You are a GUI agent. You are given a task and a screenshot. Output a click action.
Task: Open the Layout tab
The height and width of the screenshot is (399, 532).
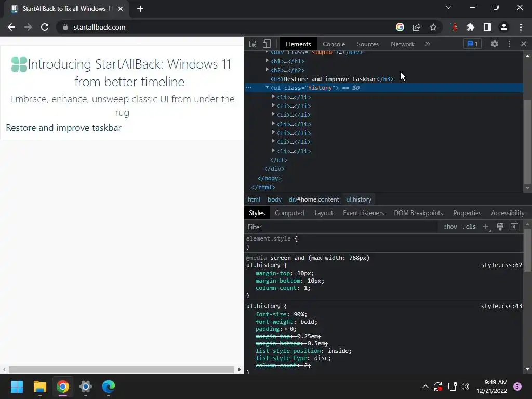[323, 212]
